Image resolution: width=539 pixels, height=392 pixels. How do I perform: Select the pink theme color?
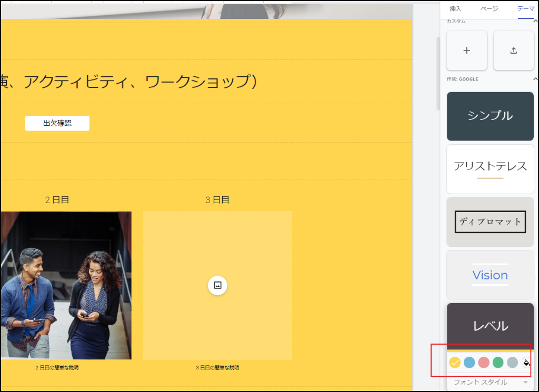click(x=484, y=362)
